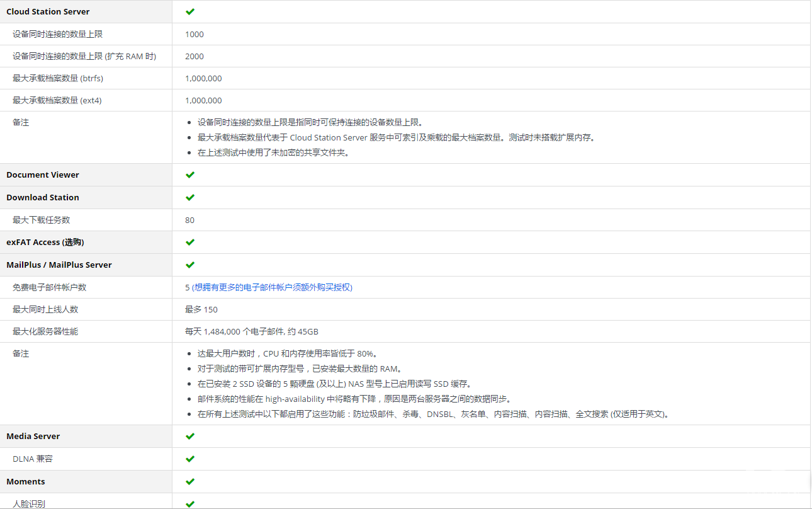Image resolution: width=812 pixels, height=509 pixels.
Task: Click the value 最多 150
Action: coord(201,309)
